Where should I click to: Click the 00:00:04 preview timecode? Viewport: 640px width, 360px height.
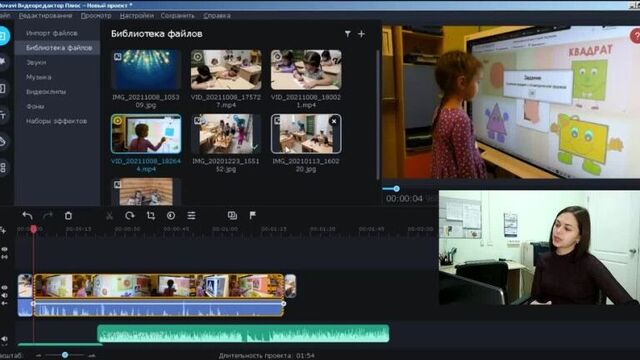(x=404, y=199)
